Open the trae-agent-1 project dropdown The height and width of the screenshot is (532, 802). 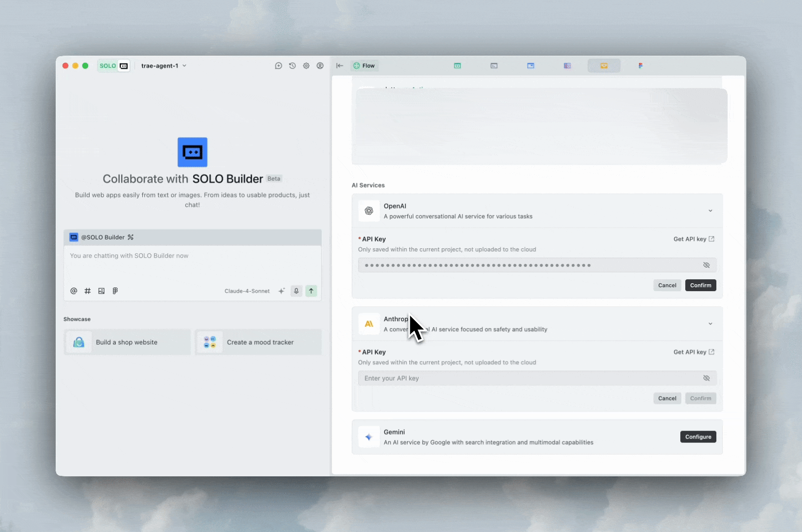tap(164, 66)
